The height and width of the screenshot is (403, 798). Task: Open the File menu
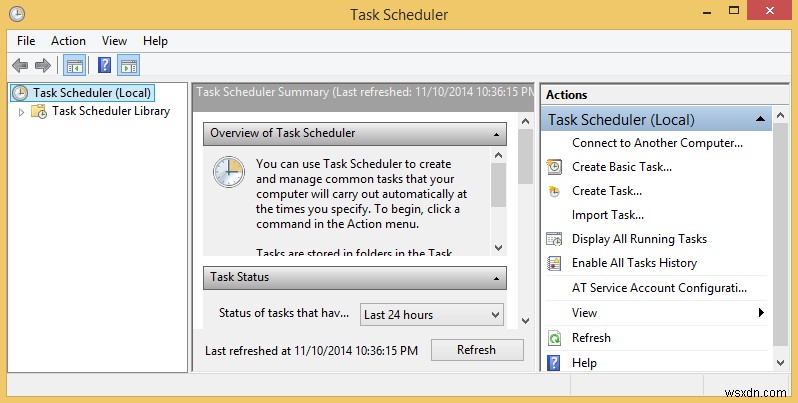click(x=26, y=41)
